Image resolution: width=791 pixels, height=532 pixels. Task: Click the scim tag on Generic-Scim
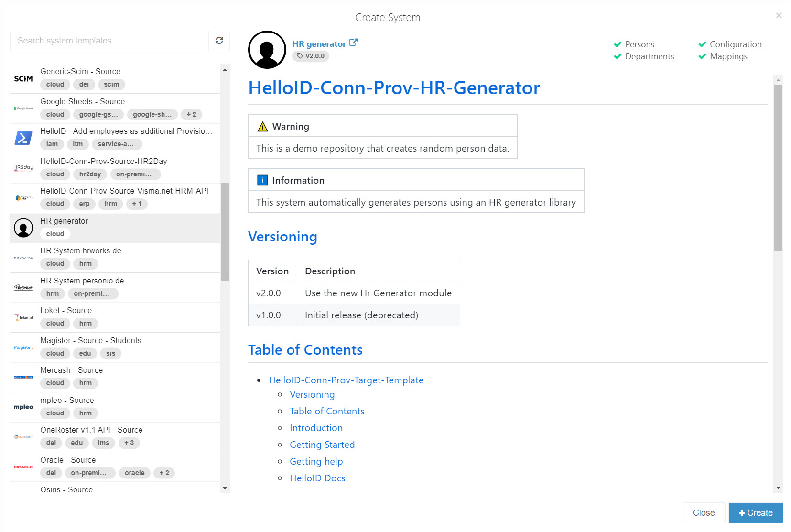pos(111,84)
